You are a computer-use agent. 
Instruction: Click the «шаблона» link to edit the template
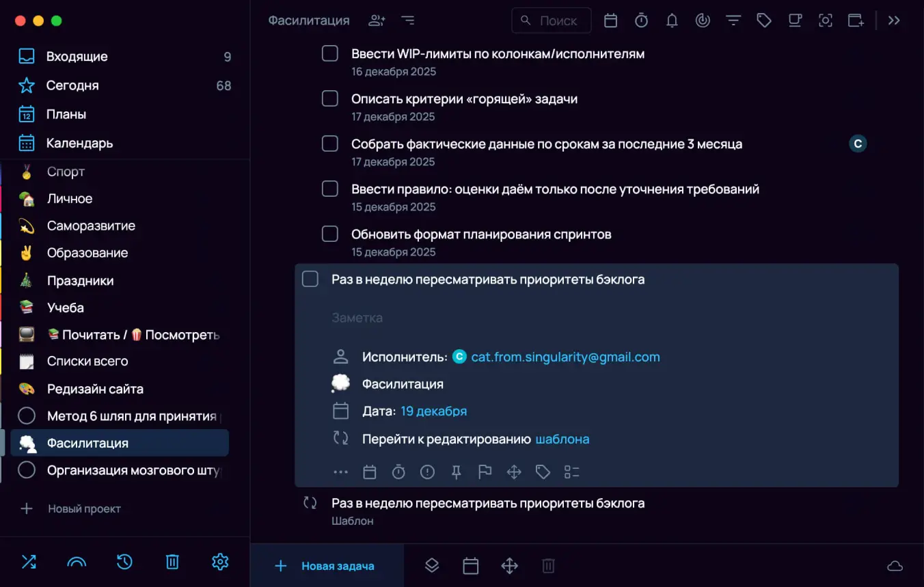pos(562,439)
